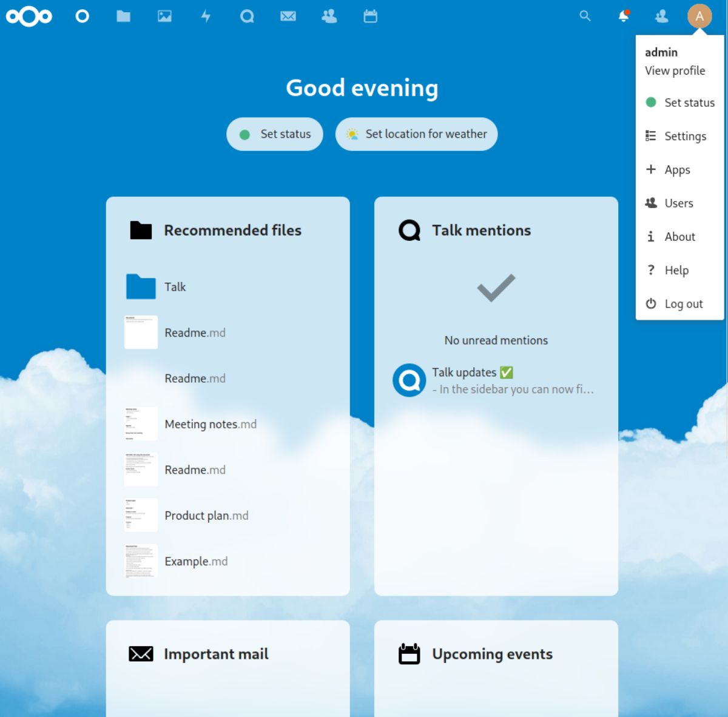Image resolution: width=728 pixels, height=717 pixels.
Task: Open the Mail app icon
Action: click(288, 16)
